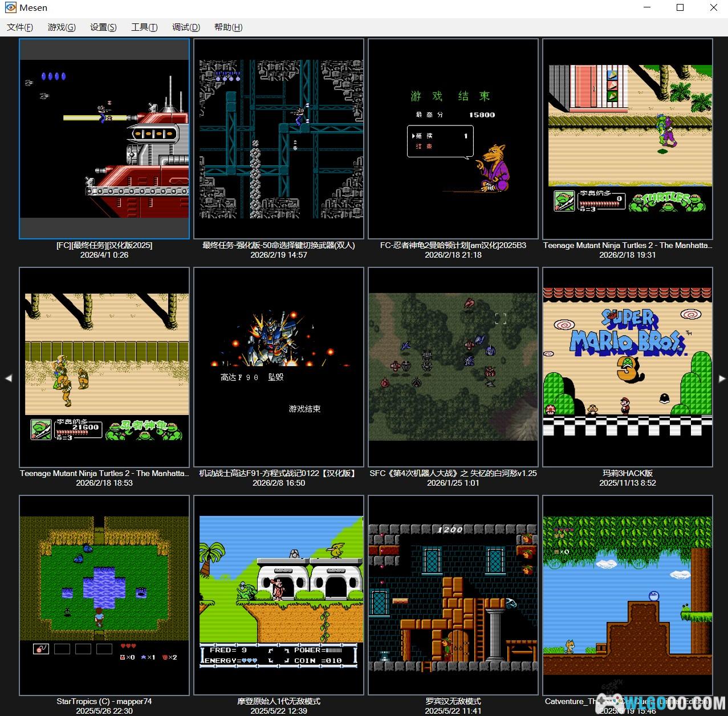Open SFC 第4次机器人大战 game thumbnail
Viewport: 728px width, 716px height.
pos(453,367)
